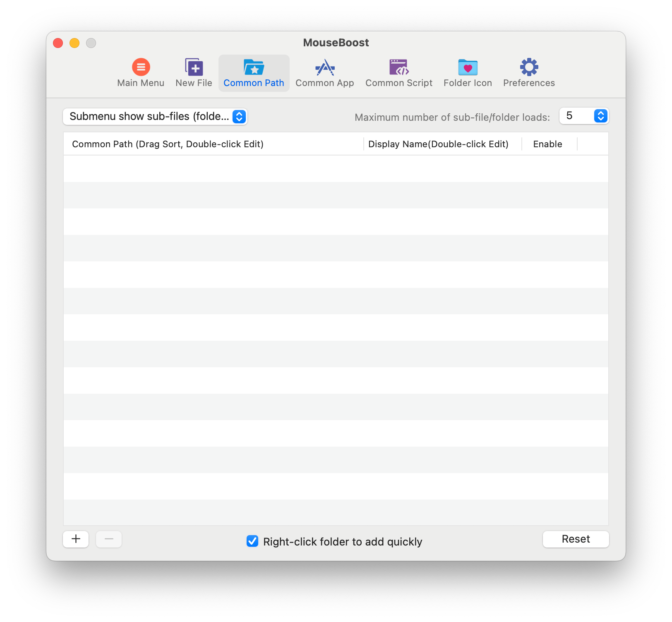Click the Common Path folder star icon
The image size is (672, 622).
tap(254, 67)
